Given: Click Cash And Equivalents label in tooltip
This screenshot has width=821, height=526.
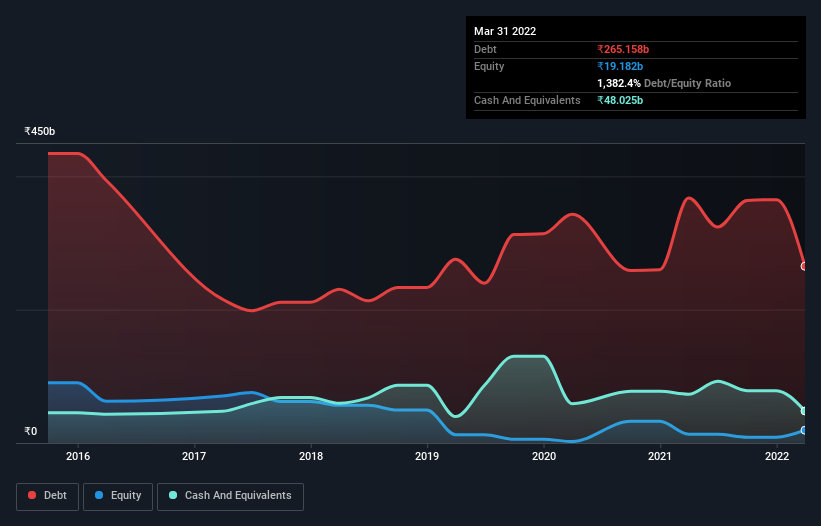Looking at the screenshot, I should [x=527, y=100].
